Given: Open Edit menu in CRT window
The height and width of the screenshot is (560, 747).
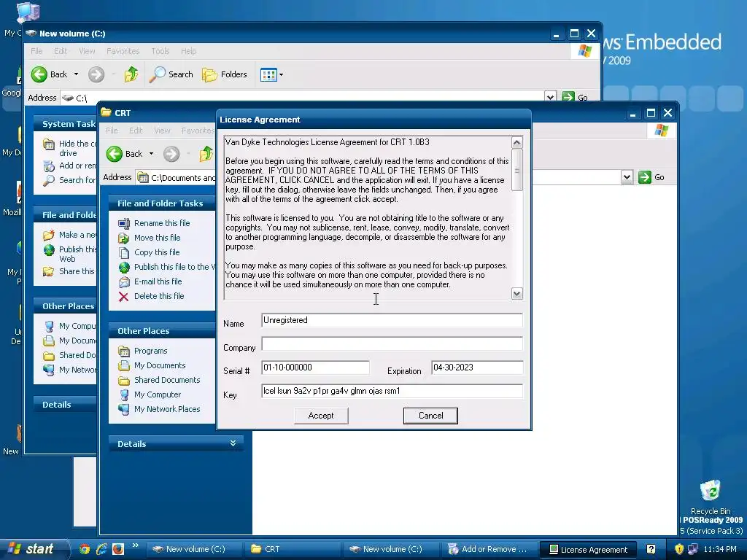Looking at the screenshot, I should [136, 131].
